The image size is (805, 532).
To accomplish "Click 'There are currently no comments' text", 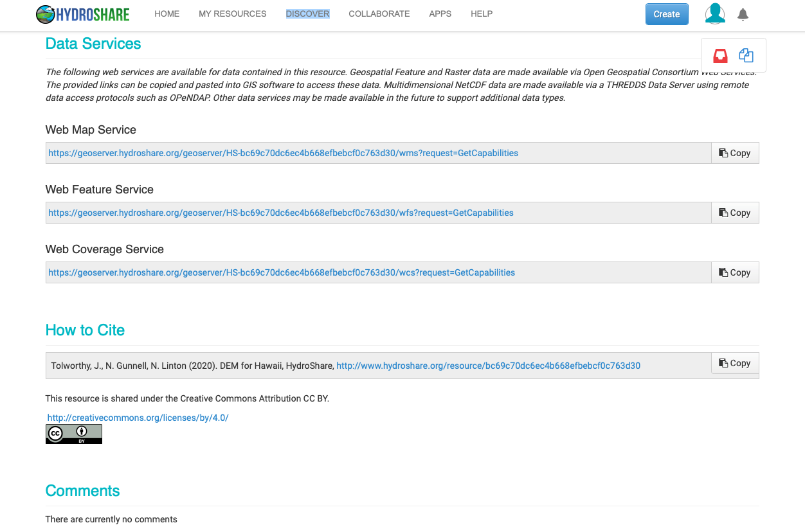I will tap(111, 519).
